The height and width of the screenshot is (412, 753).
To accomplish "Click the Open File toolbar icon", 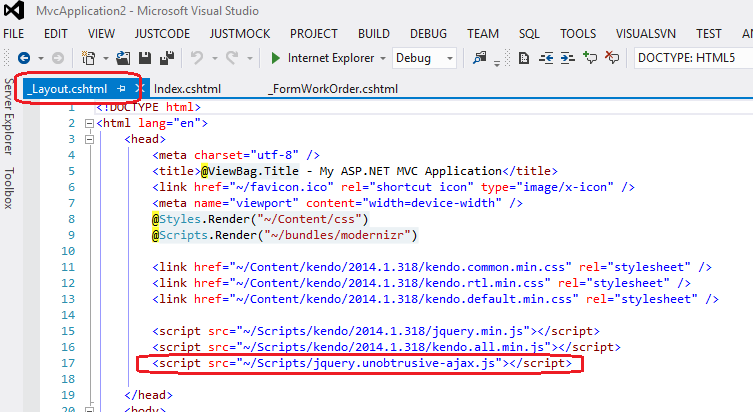I will click(123, 58).
